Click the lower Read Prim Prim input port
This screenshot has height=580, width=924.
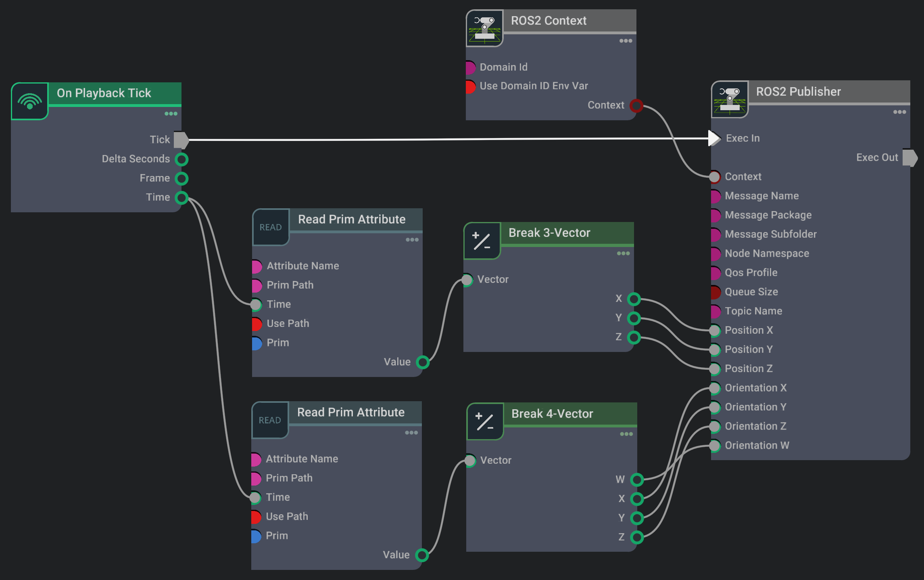(x=256, y=536)
